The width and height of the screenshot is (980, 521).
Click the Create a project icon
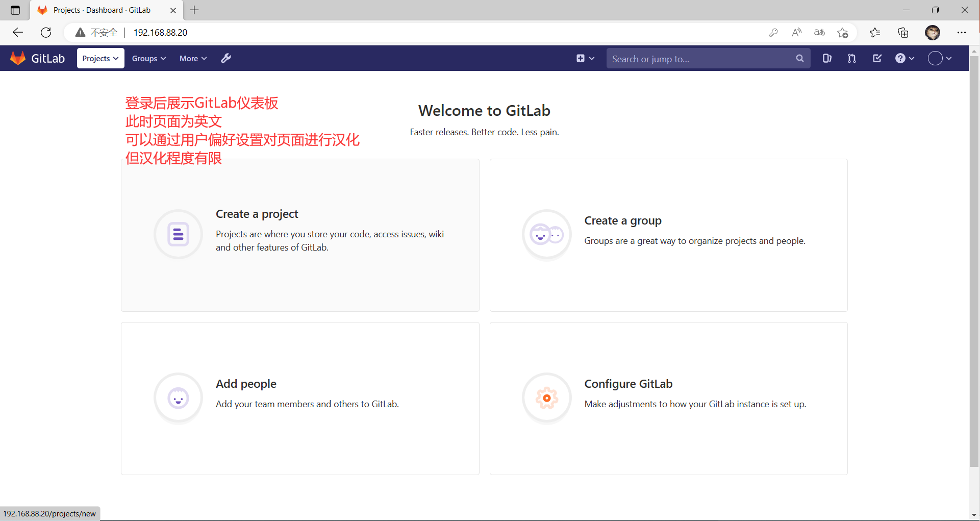tap(178, 234)
